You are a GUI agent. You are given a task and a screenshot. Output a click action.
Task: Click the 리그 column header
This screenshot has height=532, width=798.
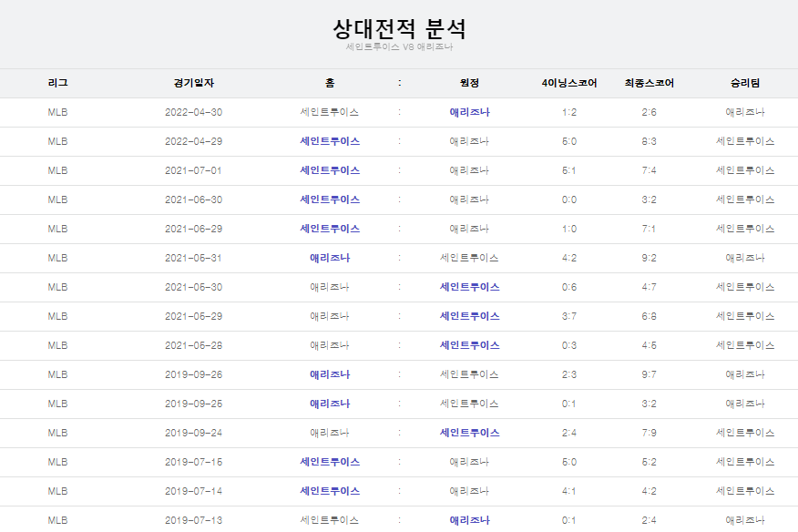coord(57,83)
